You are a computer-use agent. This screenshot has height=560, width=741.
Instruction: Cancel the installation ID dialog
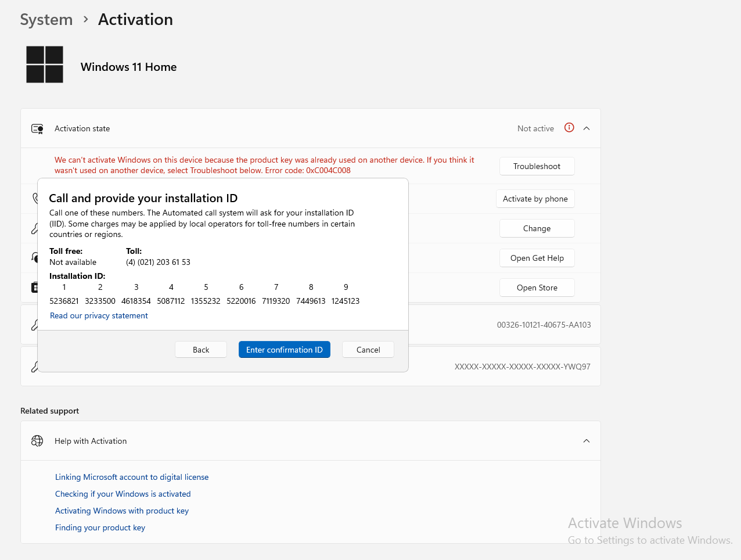(368, 350)
